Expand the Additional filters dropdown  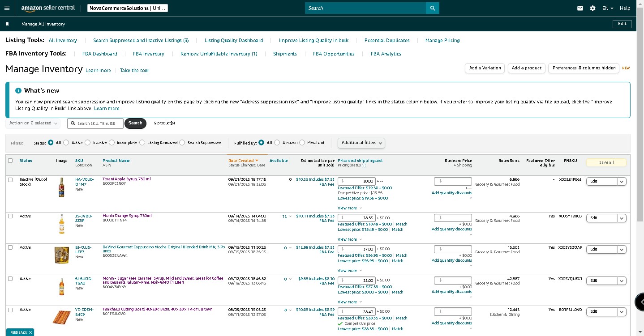361,143
